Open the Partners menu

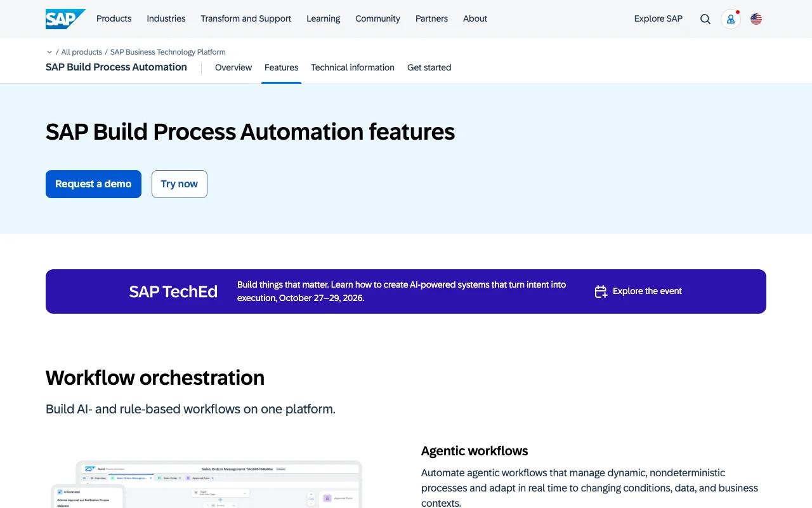point(431,19)
